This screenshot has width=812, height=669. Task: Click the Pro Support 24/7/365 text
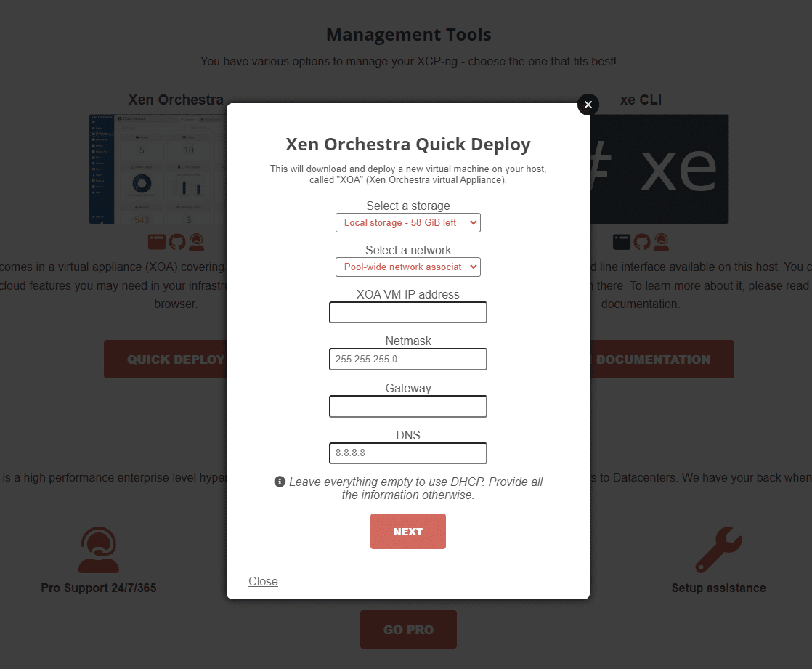[x=98, y=588]
